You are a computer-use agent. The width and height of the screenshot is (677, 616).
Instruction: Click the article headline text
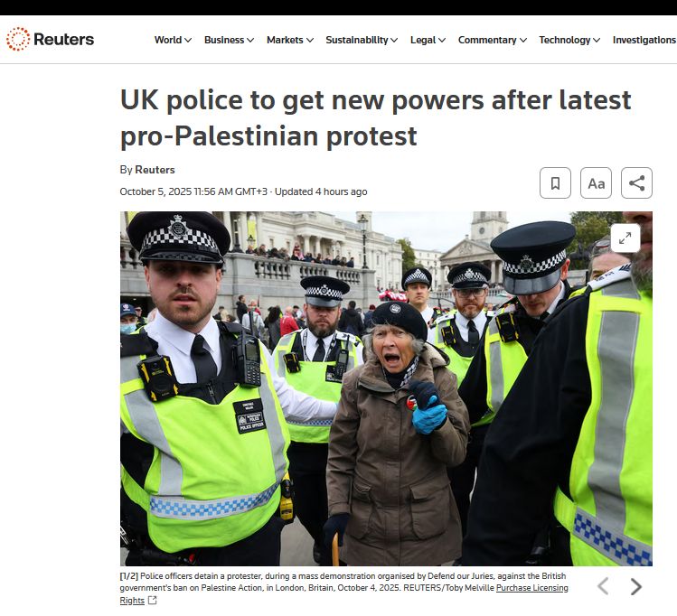point(376,117)
